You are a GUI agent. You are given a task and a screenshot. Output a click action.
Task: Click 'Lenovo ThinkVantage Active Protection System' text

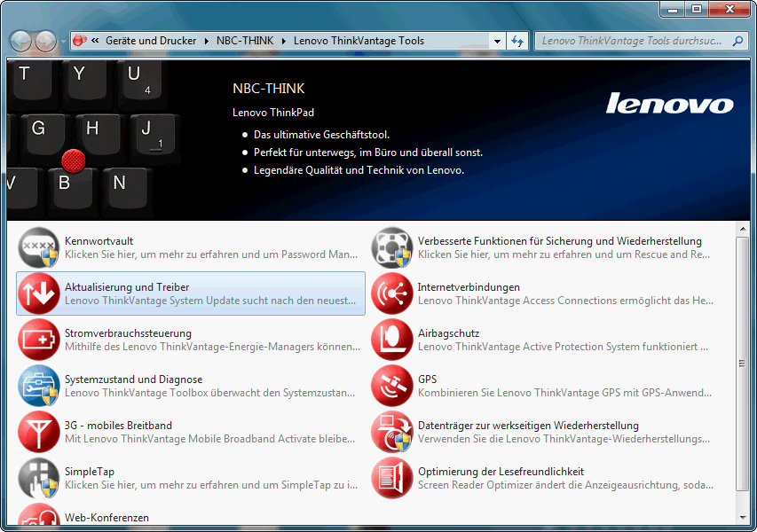click(x=563, y=347)
